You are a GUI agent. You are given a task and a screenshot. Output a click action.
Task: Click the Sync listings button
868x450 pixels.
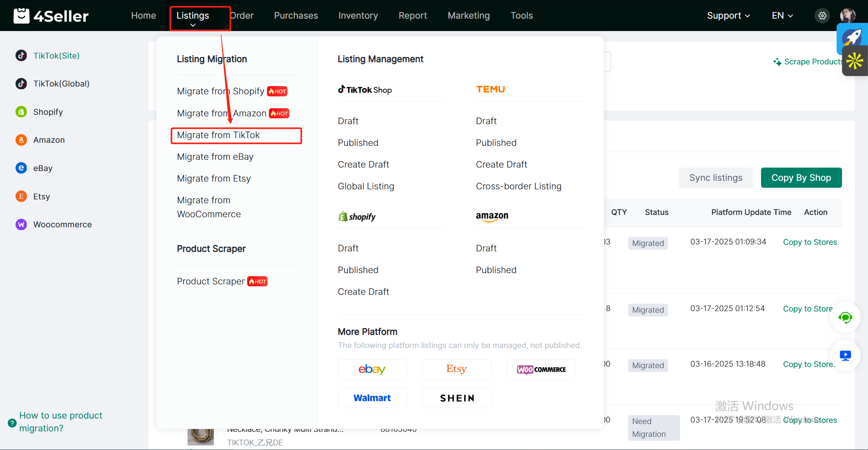pyautogui.click(x=716, y=178)
